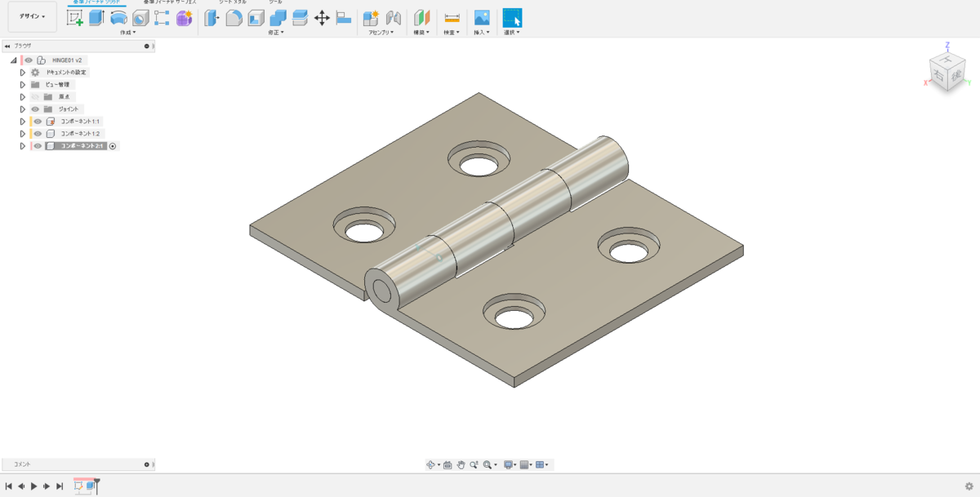Expand コンポーネント2:1 node
980x497 pixels.
(23, 146)
